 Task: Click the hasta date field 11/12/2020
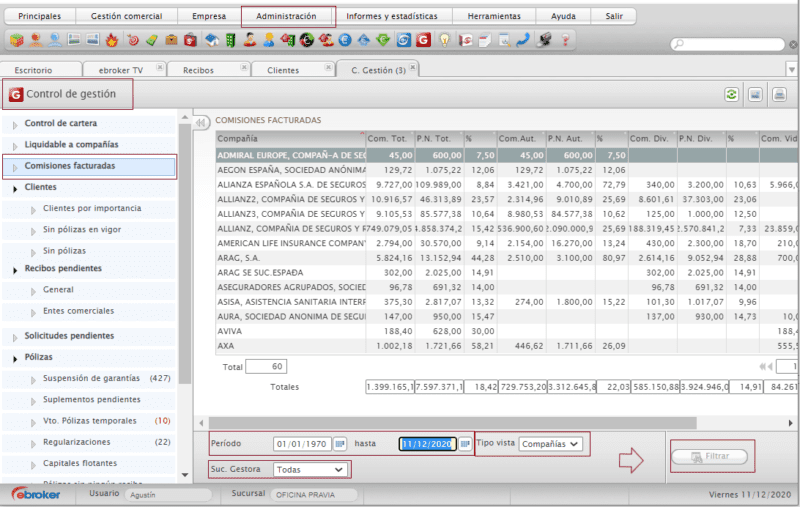tap(427, 444)
